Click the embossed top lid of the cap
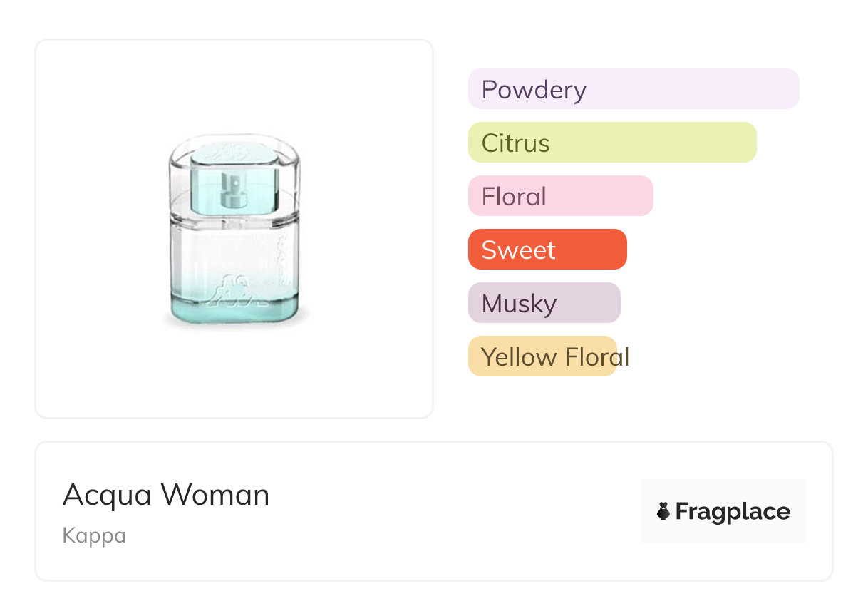The image size is (868, 616). 234,151
